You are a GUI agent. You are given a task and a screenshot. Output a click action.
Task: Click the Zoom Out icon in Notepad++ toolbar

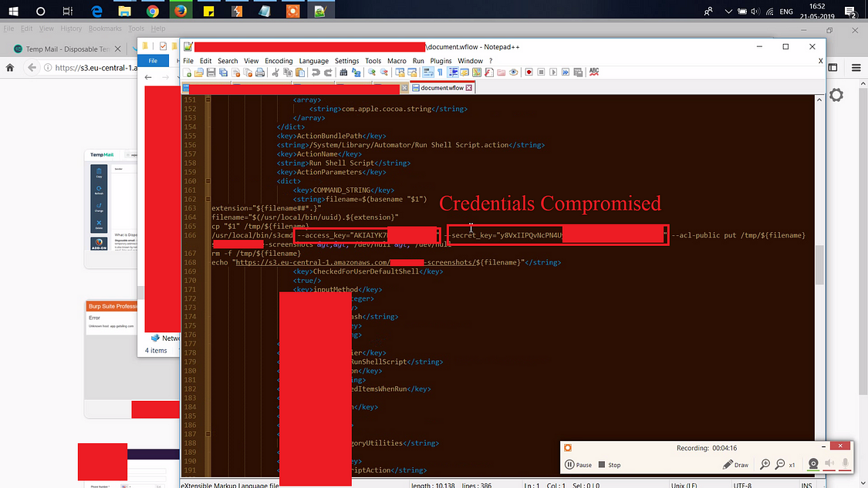click(384, 72)
